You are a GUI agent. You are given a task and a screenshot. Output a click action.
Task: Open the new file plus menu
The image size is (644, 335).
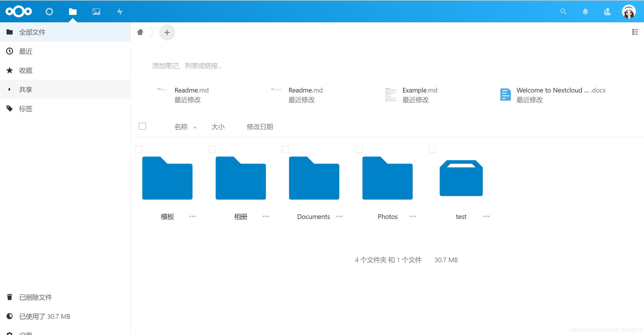pos(167,32)
